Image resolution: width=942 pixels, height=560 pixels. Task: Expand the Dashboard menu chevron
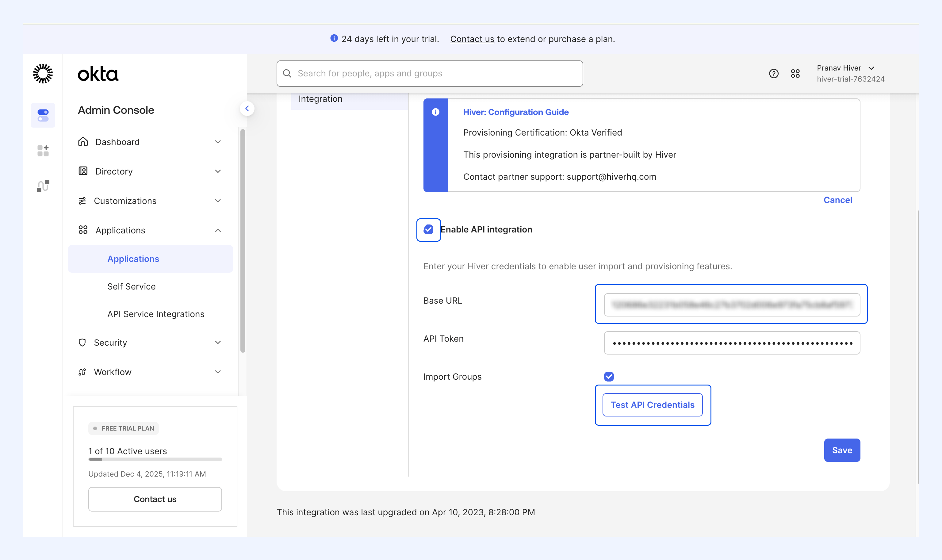[218, 142]
